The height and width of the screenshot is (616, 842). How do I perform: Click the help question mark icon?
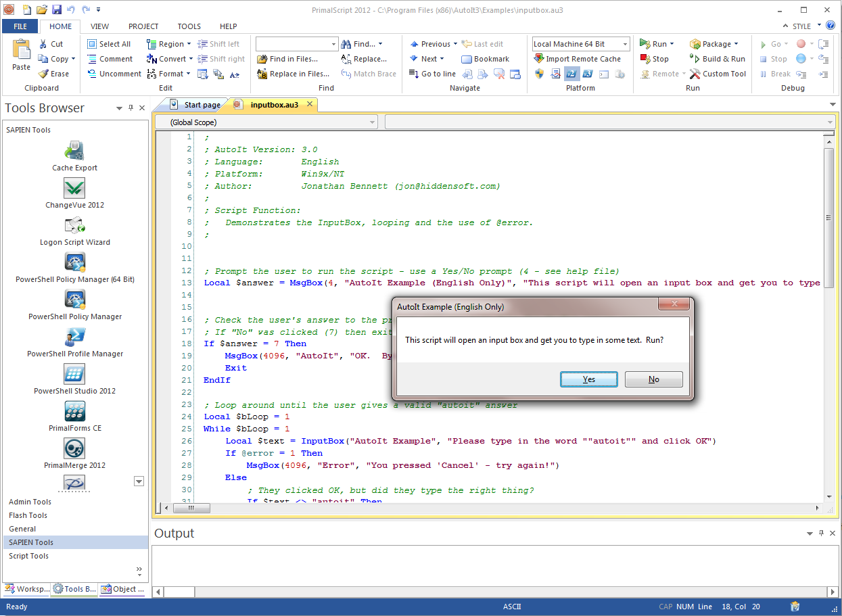(831, 26)
